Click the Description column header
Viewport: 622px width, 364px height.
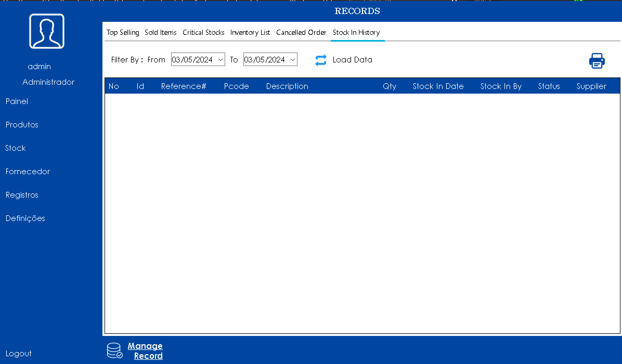[x=287, y=86]
